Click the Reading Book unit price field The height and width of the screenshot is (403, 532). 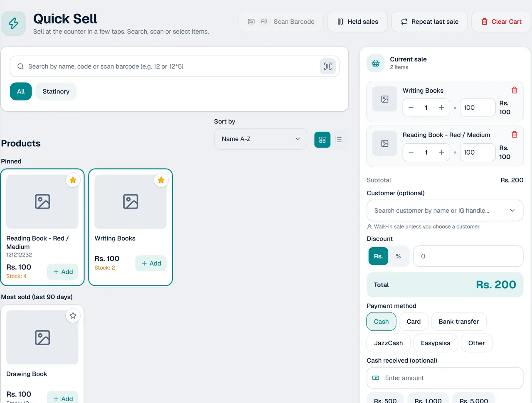pyautogui.click(x=478, y=152)
